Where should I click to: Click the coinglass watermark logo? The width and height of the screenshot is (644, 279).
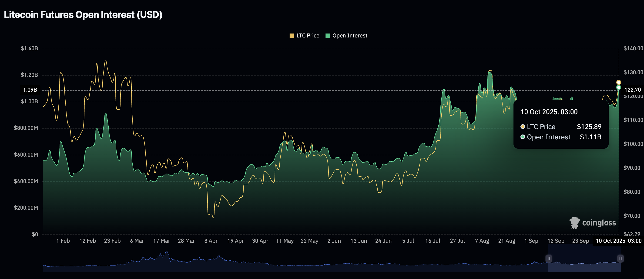[574, 223]
